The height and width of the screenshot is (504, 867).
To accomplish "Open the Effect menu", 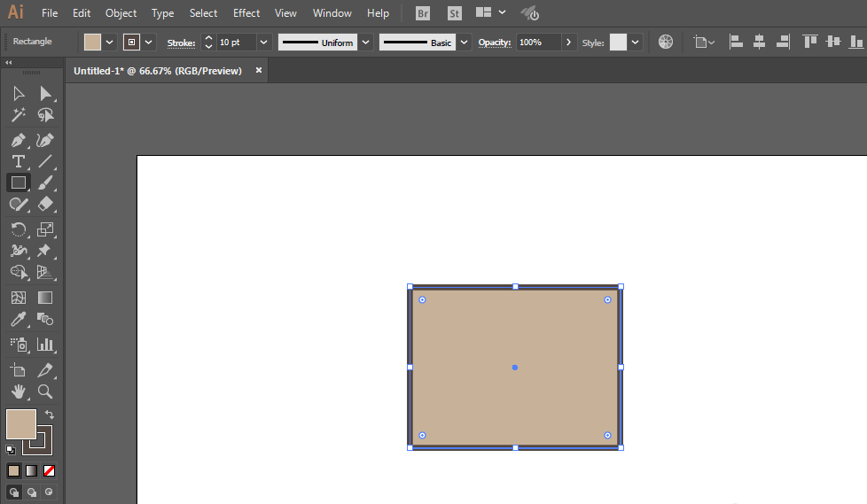I will point(246,13).
